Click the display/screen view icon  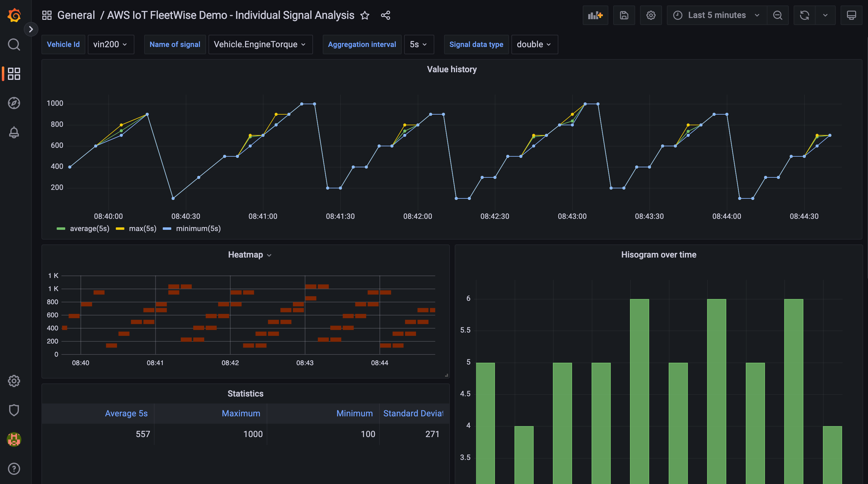[x=851, y=15]
